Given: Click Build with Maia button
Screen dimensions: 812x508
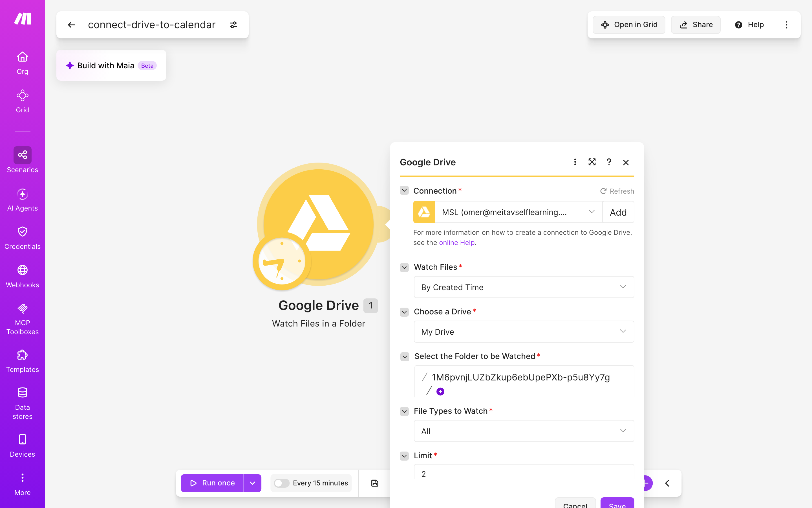Looking at the screenshot, I should (111, 65).
